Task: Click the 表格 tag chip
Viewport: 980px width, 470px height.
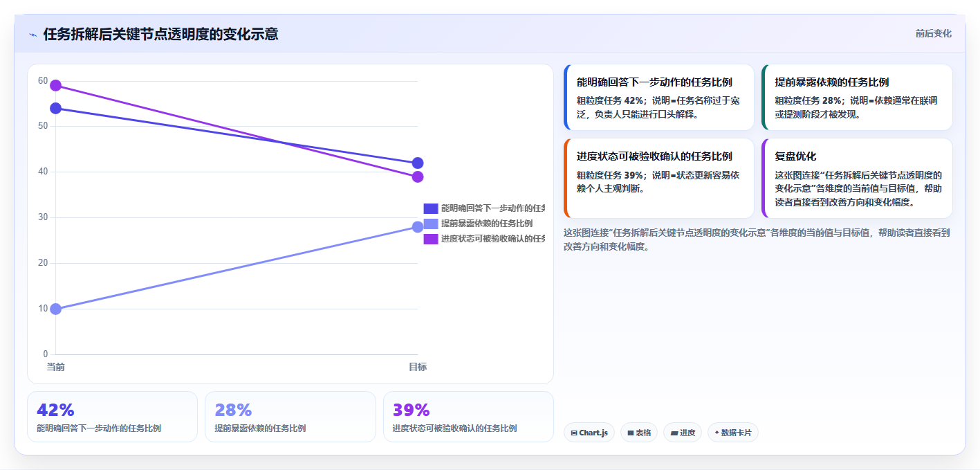Action: (x=639, y=433)
